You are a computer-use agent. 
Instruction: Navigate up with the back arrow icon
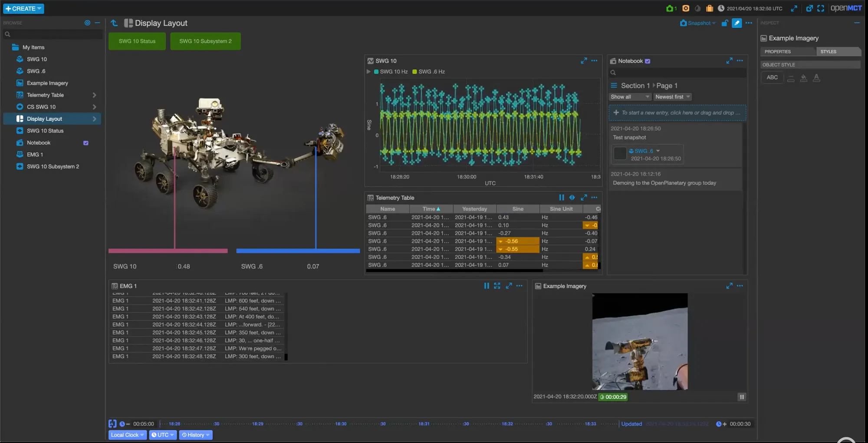tap(114, 23)
